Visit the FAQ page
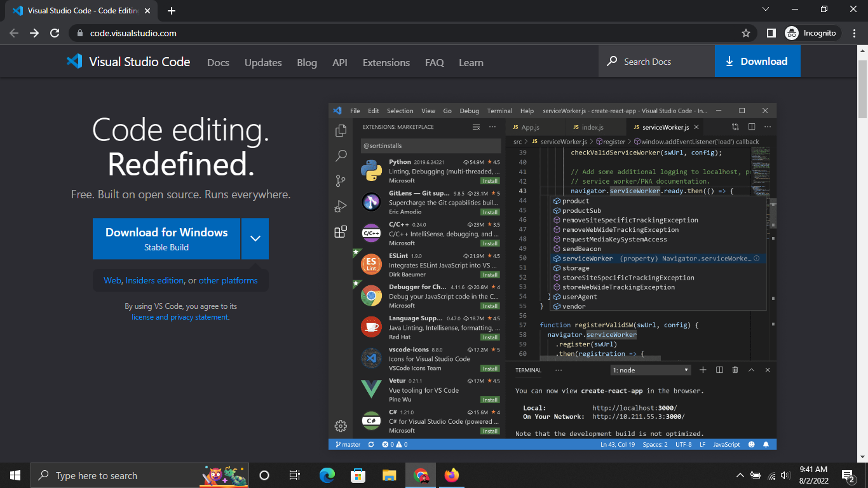The height and width of the screenshot is (488, 868). point(435,62)
